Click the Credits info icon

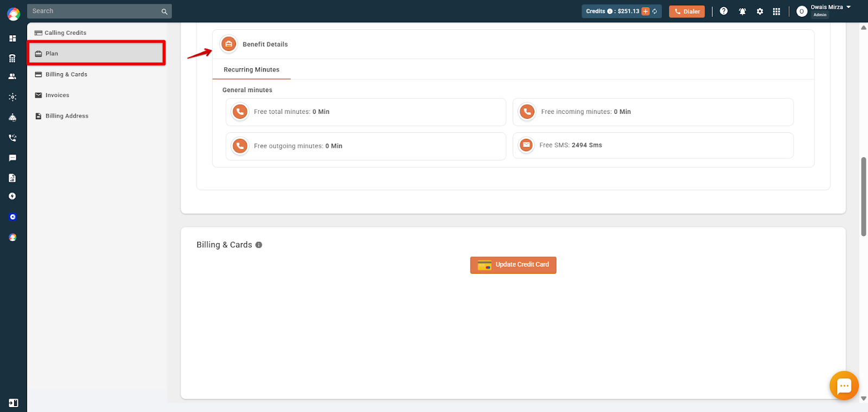click(610, 11)
